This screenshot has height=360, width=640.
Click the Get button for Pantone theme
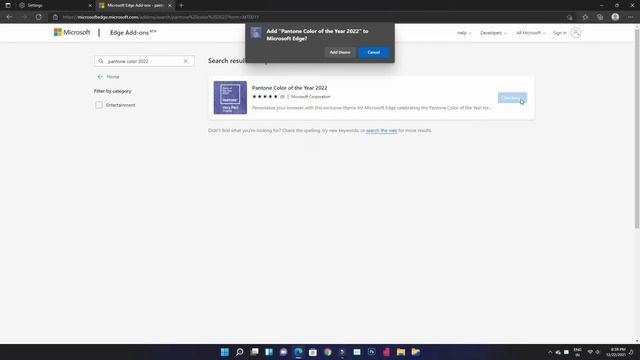(512, 98)
